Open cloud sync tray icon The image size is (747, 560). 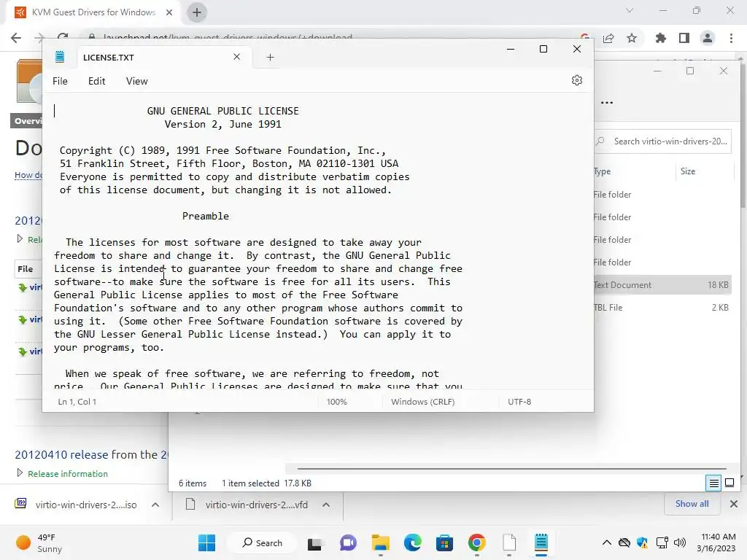(624, 542)
